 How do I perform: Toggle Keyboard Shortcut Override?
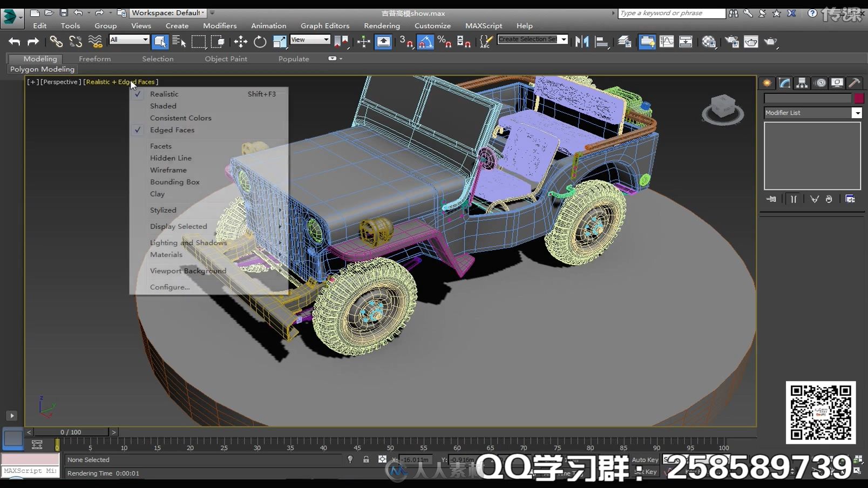(383, 42)
